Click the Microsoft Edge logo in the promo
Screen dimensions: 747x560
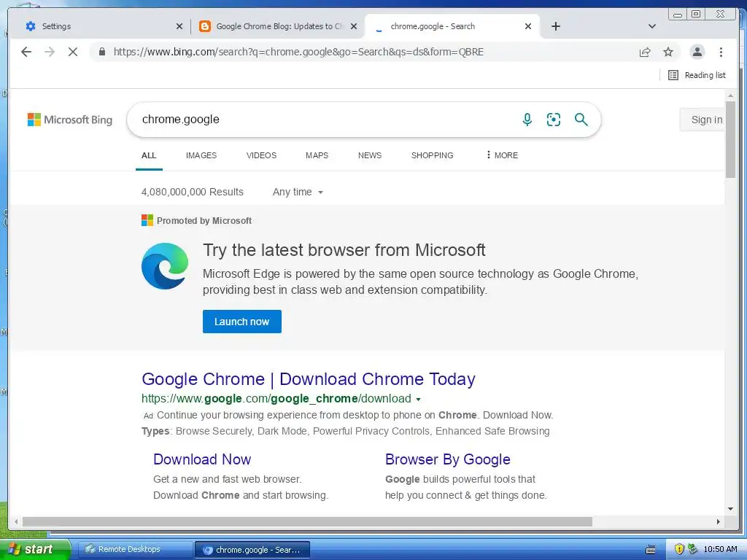coord(165,266)
